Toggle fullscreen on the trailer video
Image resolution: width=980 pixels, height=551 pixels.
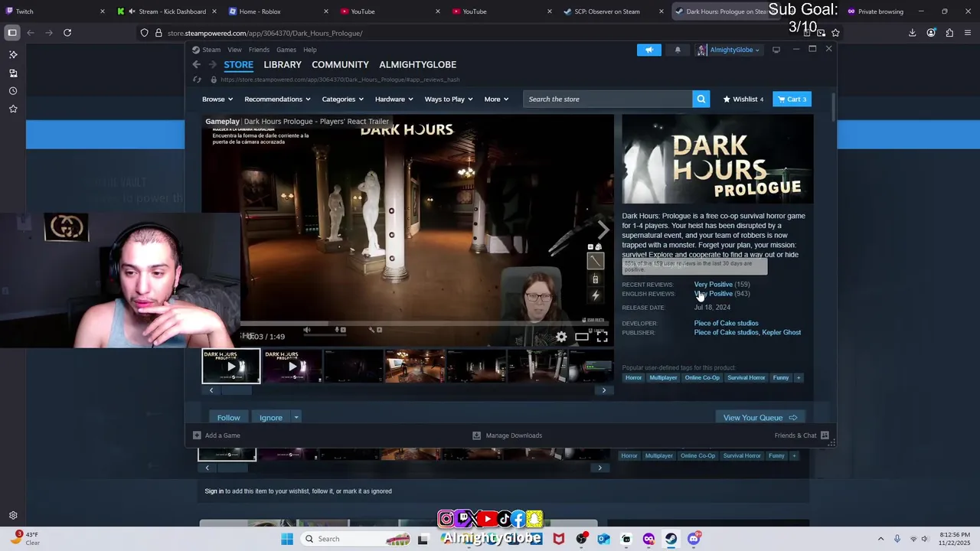(x=603, y=337)
